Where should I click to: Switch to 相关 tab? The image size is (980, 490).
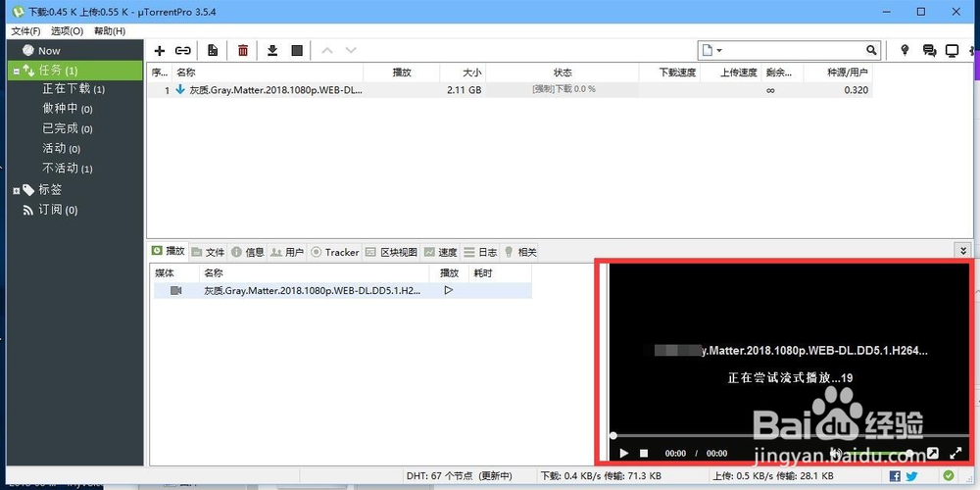pos(520,252)
